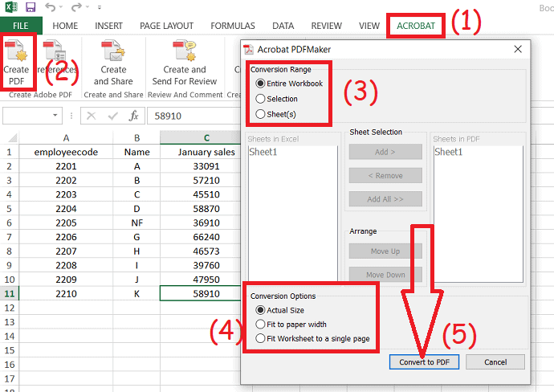Select the Entire Workbook radio button
Image resolution: width=554 pixels, height=392 pixels.
(x=260, y=84)
